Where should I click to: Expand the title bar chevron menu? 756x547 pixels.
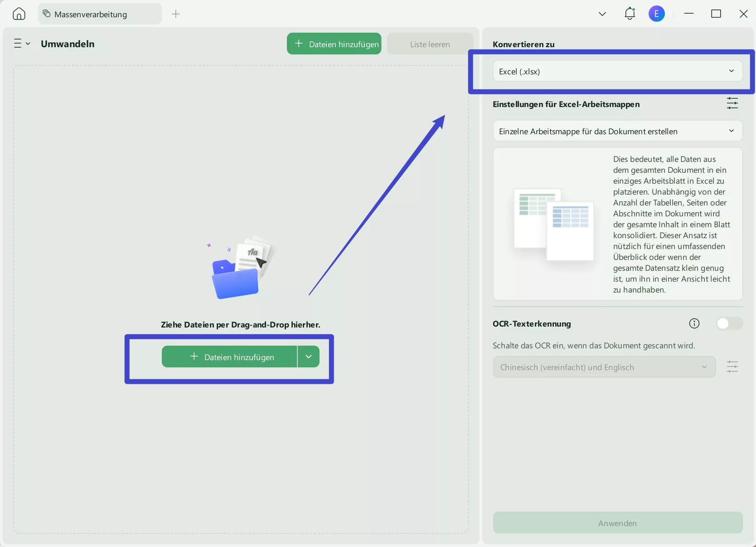602,14
